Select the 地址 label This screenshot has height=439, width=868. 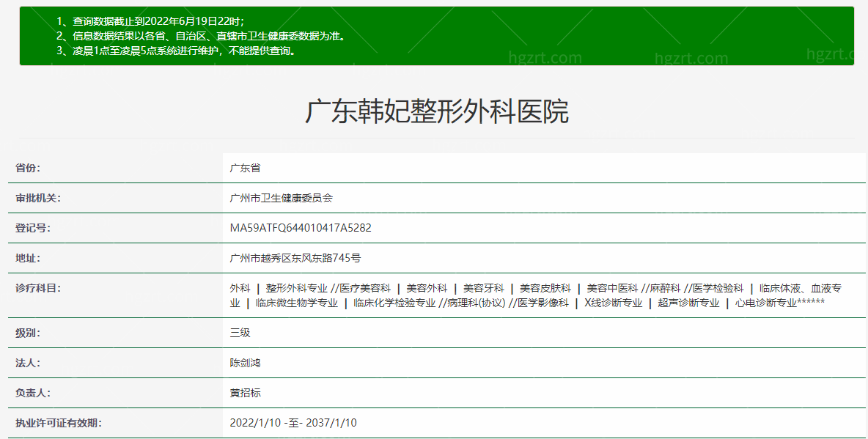click(x=28, y=258)
